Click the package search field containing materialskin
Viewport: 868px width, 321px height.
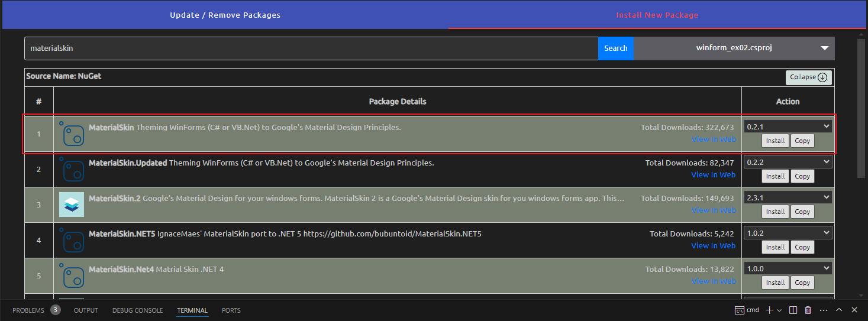coord(311,48)
